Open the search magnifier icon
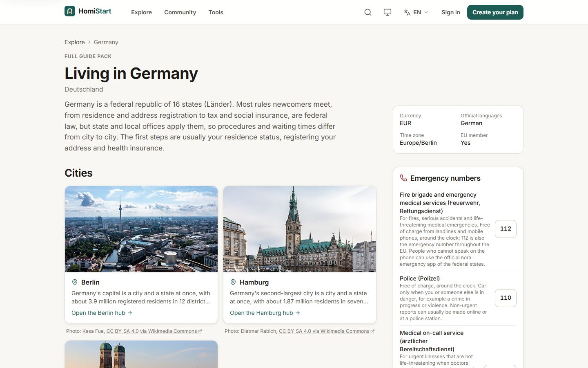The height and width of the screenshot is (368, 588). pos(368,12)
